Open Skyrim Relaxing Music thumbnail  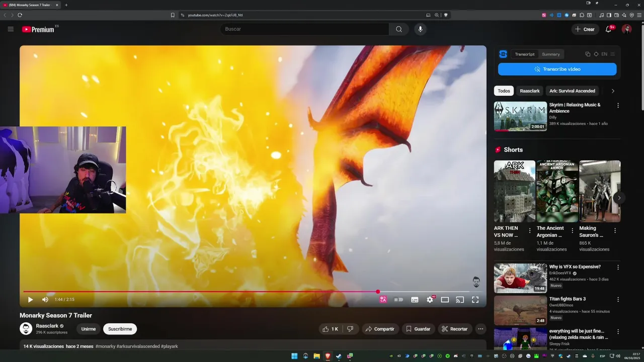coord(520,116)
